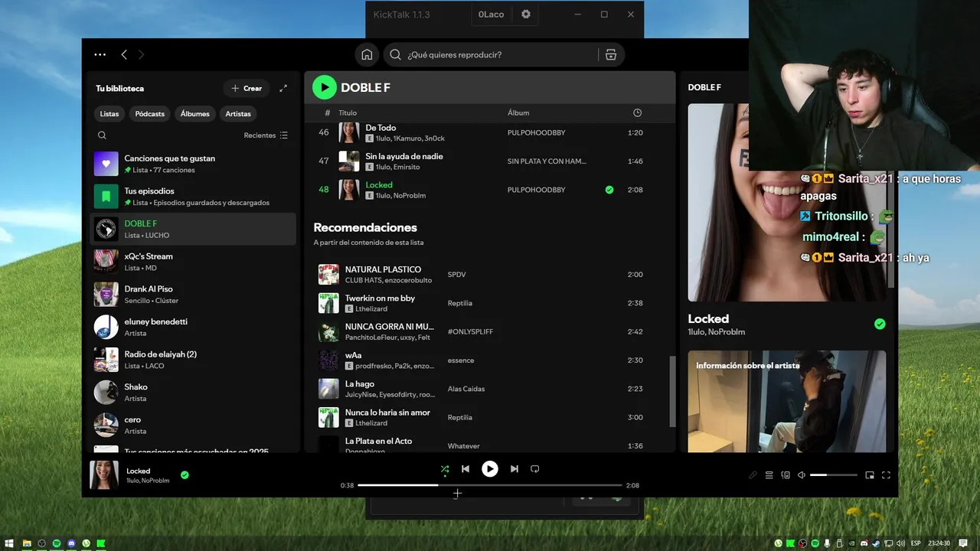Open the artist cero in the library
Screen dimensions: 980x551
(193, 425)
